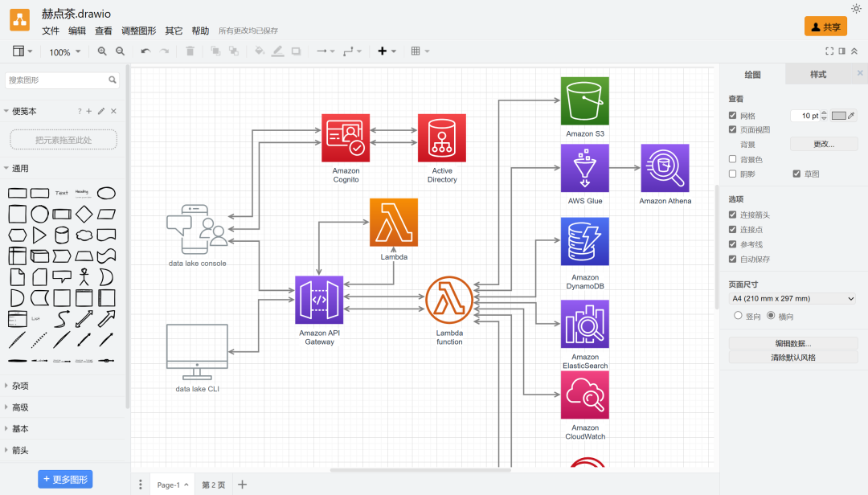Pick the actor stick-figure shape

(84, 277)
